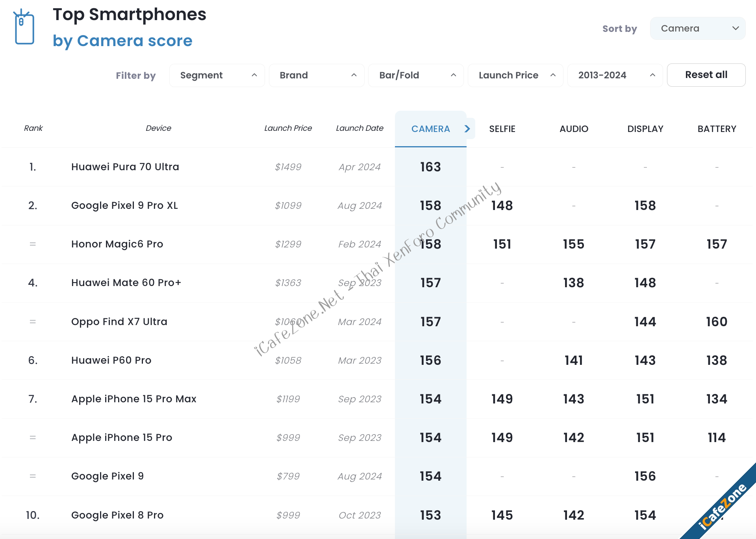Open Huawei P60 Pro device link

pyautogui.click(x=111, y=360)
